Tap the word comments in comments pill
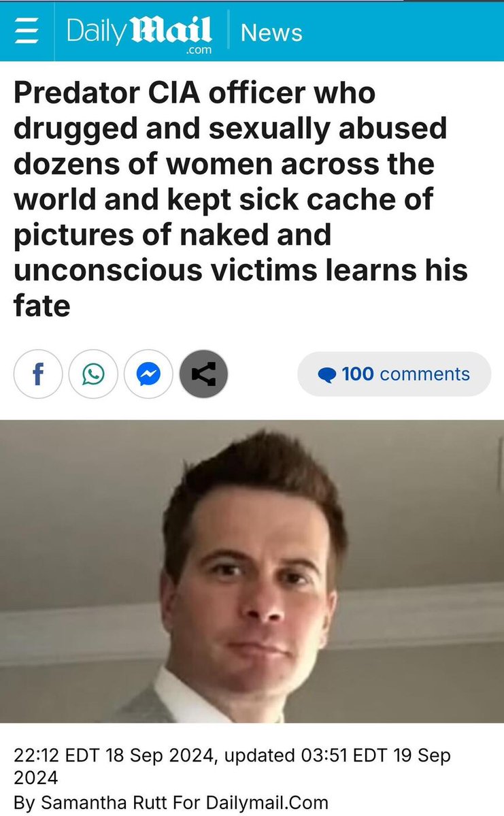The width and height of the screenshot is (504, 816). click(425, 374)
